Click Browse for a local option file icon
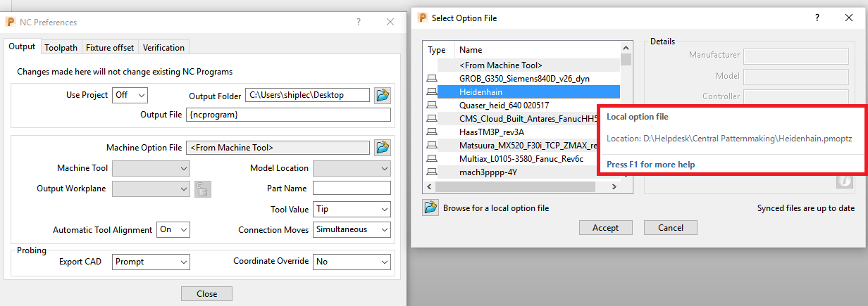This screenshot has width=868, height=306. pos(430,208)
